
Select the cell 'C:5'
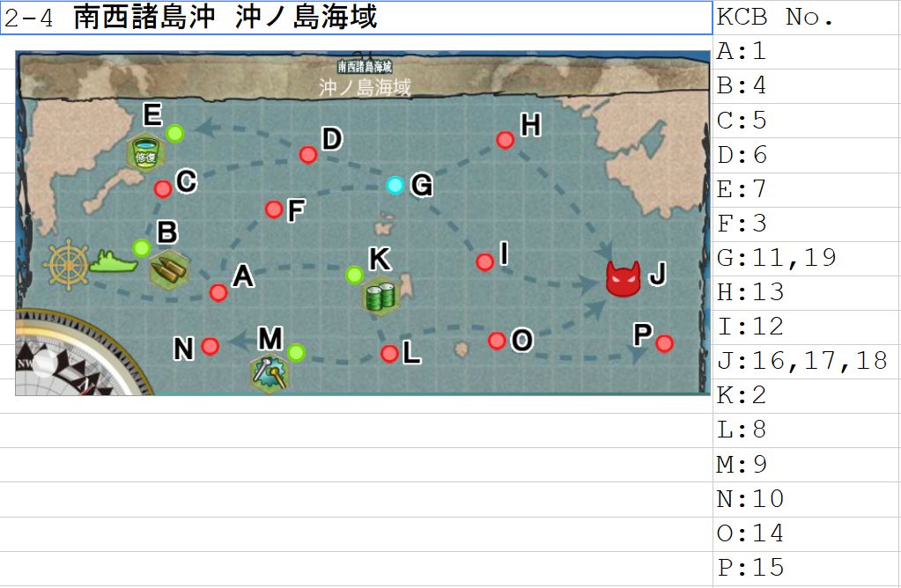click(807, 121)
